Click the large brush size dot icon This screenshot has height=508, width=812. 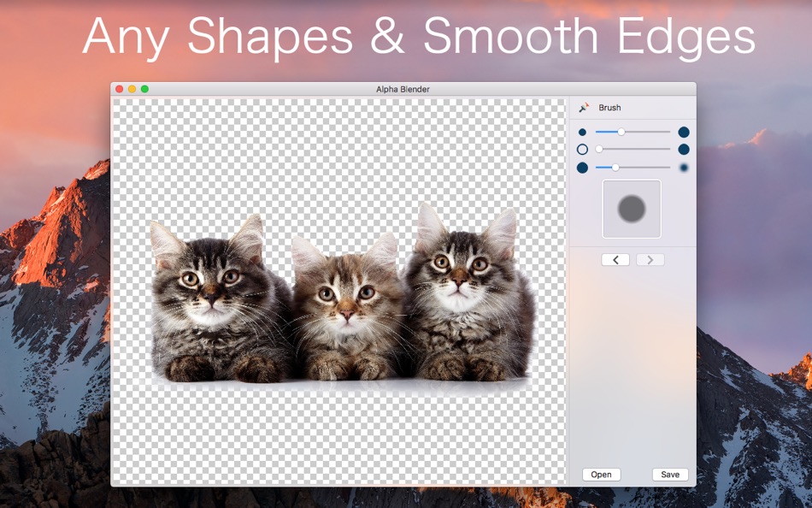[684, 133]
